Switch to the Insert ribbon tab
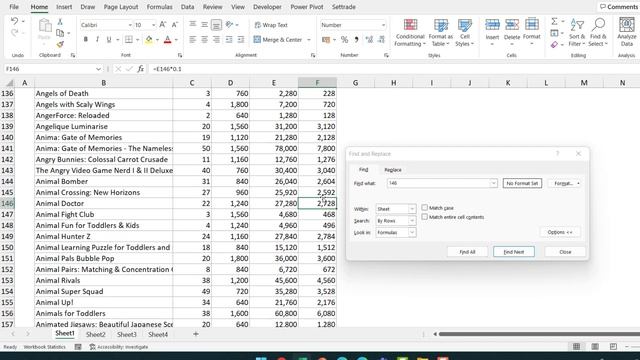Screen dimensions: 640x360 [64, 7]
